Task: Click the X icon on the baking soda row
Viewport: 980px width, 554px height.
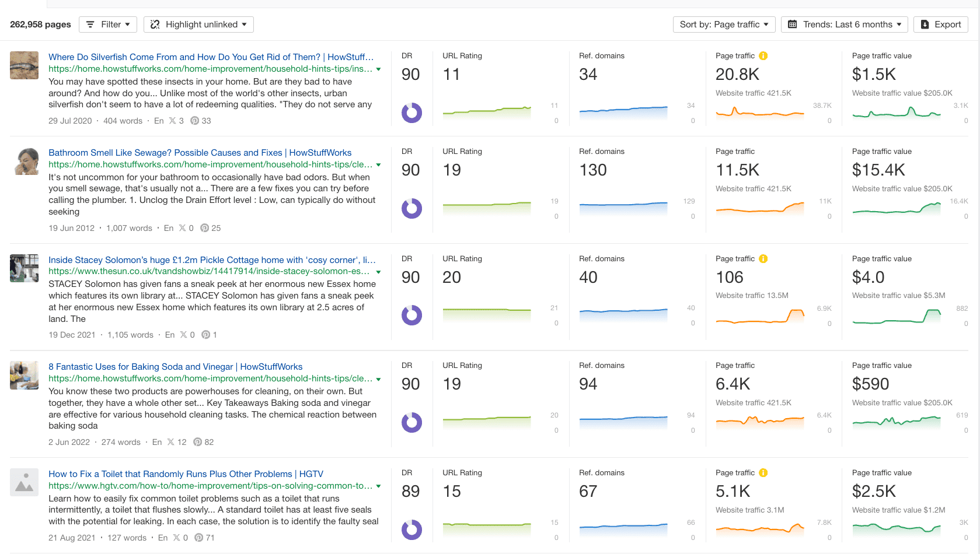Action: (x=170, y=442)
